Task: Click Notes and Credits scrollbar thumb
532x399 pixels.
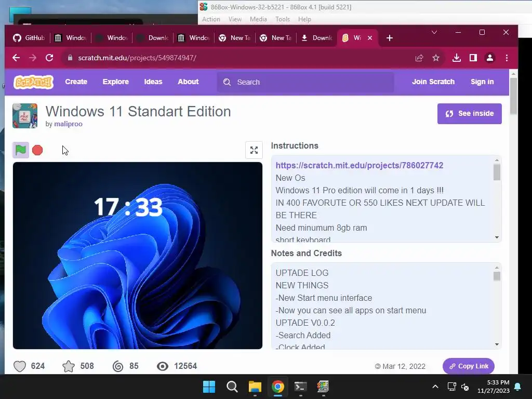Action: tap(497, 276)
